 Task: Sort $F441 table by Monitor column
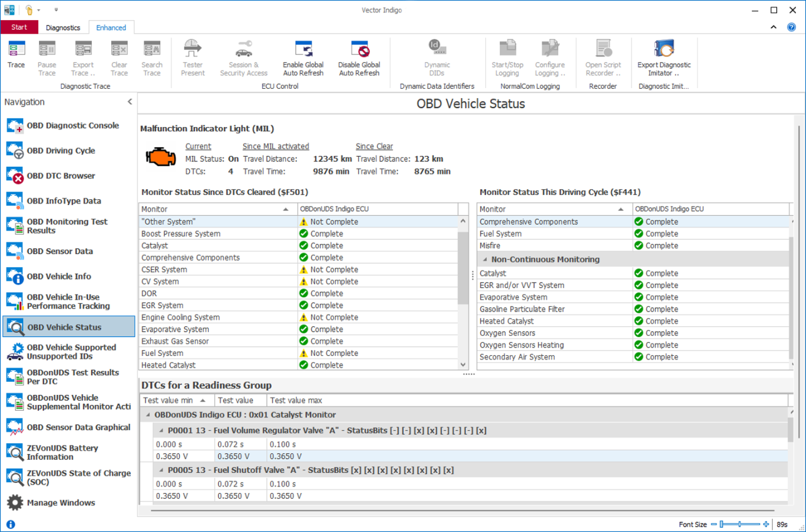pos(554,209)
